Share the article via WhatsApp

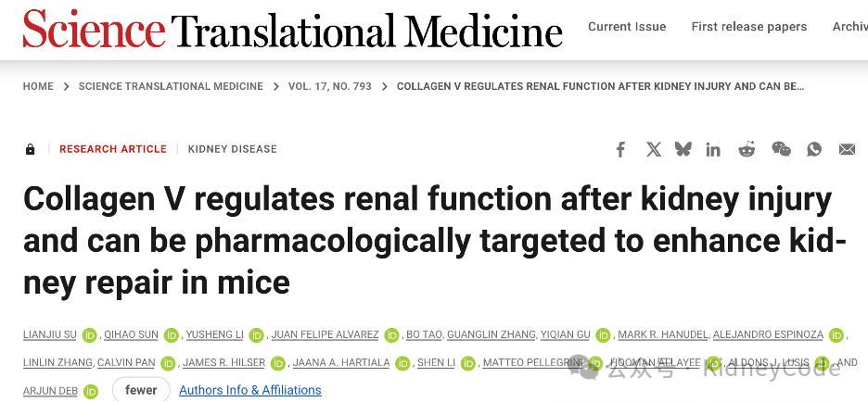(814, 149)
